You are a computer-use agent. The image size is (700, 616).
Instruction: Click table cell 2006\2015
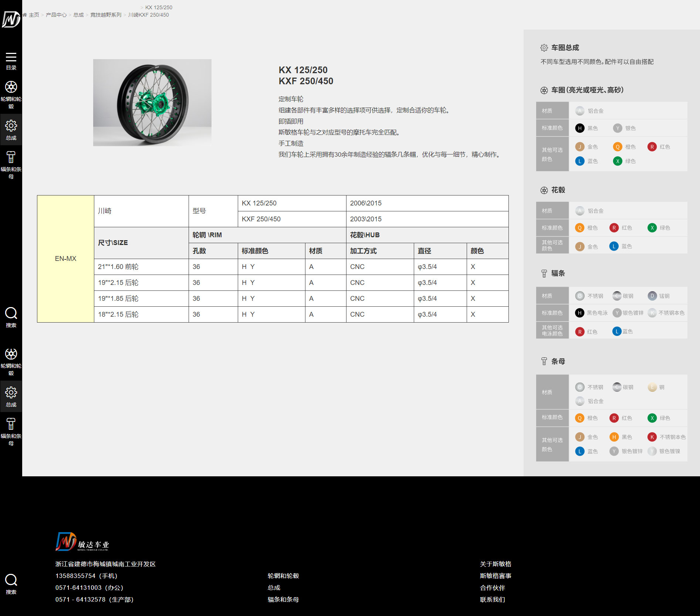[427, 203]
